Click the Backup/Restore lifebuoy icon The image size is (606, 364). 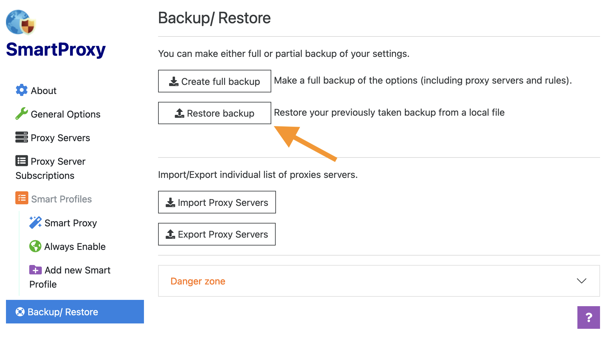[x=20, y=312]
